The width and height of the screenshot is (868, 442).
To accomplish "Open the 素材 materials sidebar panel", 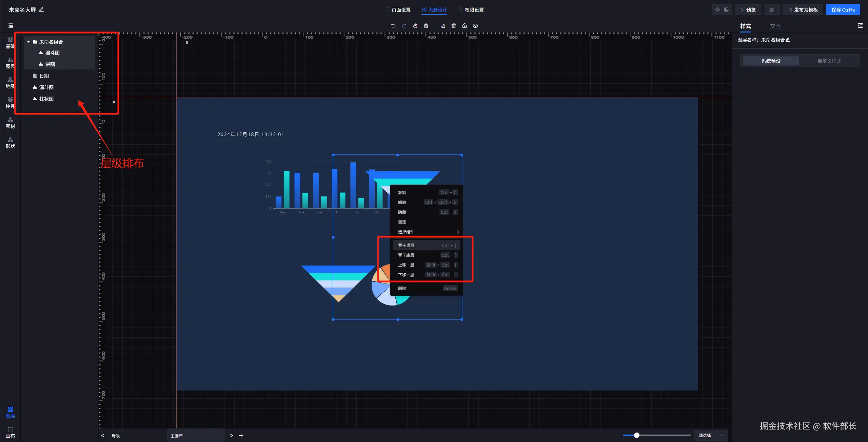I will tap(10, 123).
